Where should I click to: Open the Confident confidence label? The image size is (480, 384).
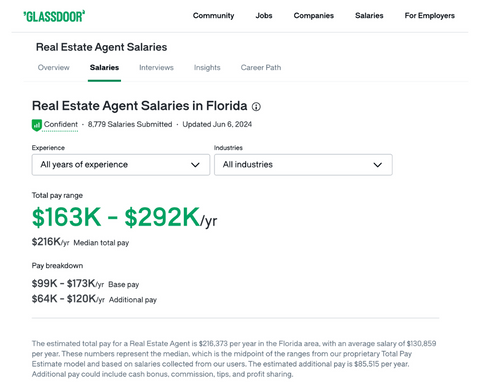click(60, 124)
